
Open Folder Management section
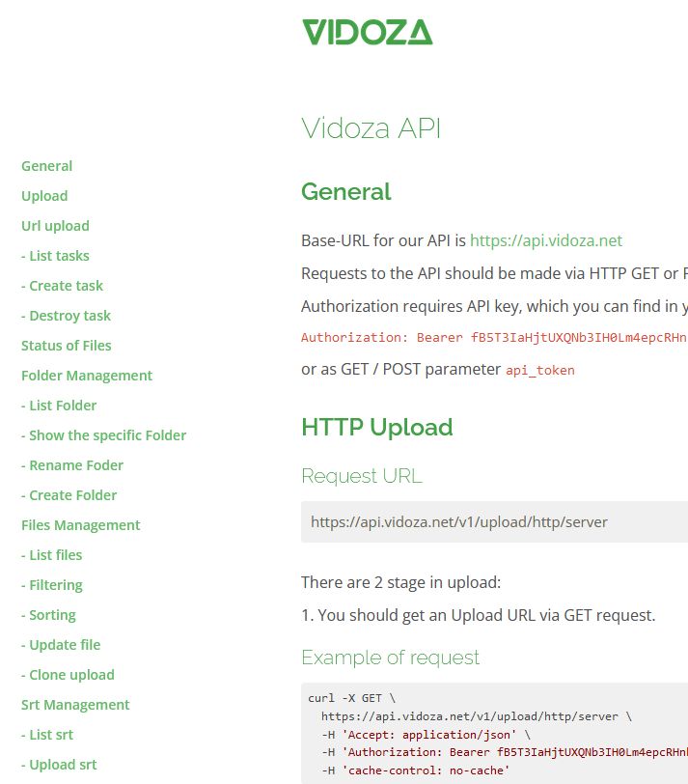[x=87, y=376]
